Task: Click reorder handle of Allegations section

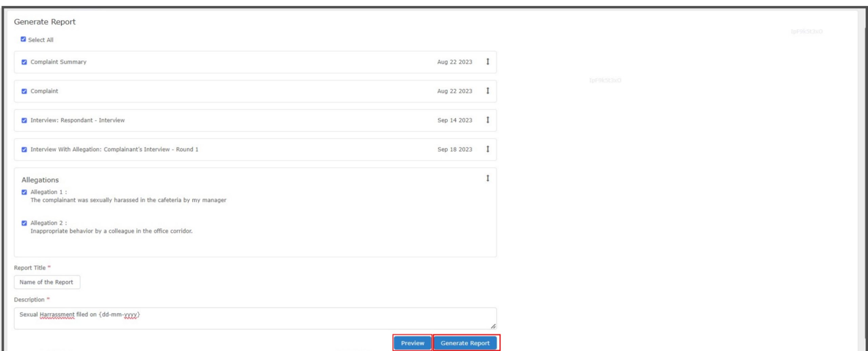Action: click(x=488, y=178)
